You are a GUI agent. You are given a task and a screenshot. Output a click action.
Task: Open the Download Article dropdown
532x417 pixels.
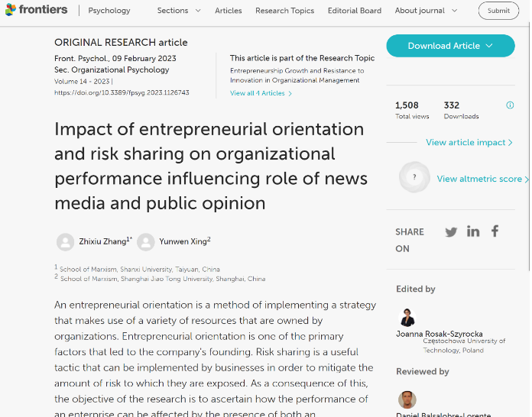450,46
